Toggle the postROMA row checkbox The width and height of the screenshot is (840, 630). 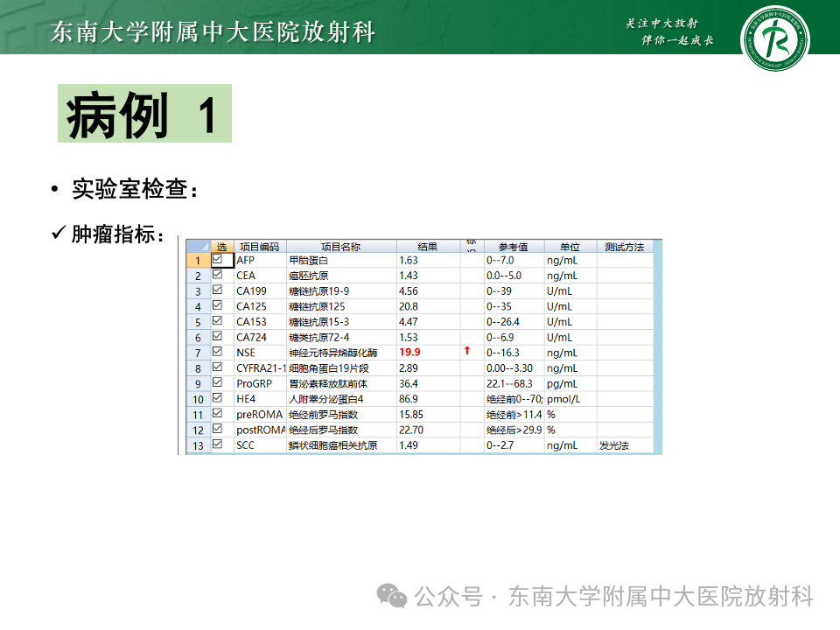pos(218,429)
